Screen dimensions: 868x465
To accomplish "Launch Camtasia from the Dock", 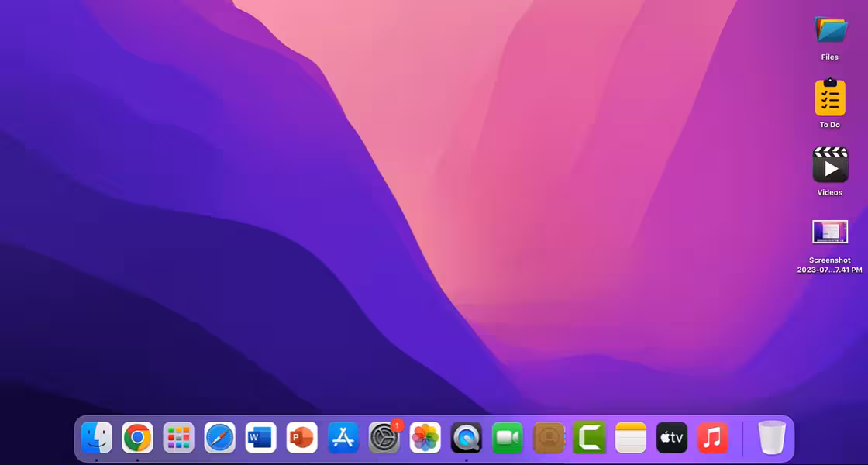I will click(590, 437).
